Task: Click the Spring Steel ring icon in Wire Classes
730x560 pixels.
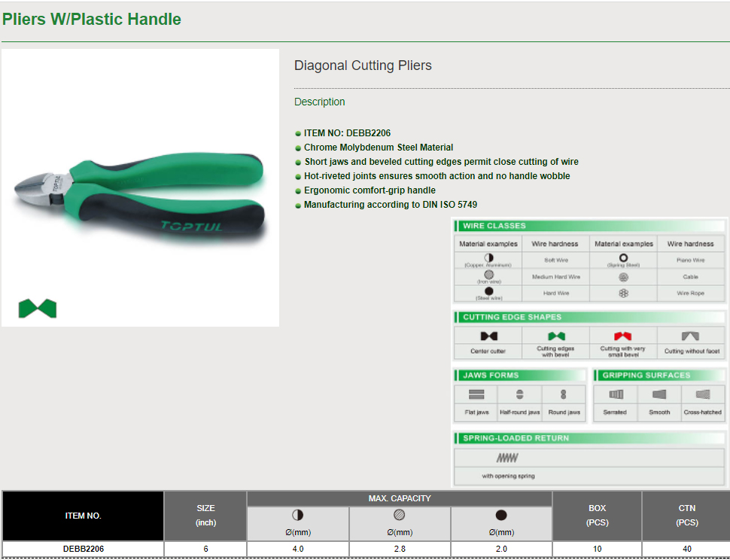Action: (623, 258)
